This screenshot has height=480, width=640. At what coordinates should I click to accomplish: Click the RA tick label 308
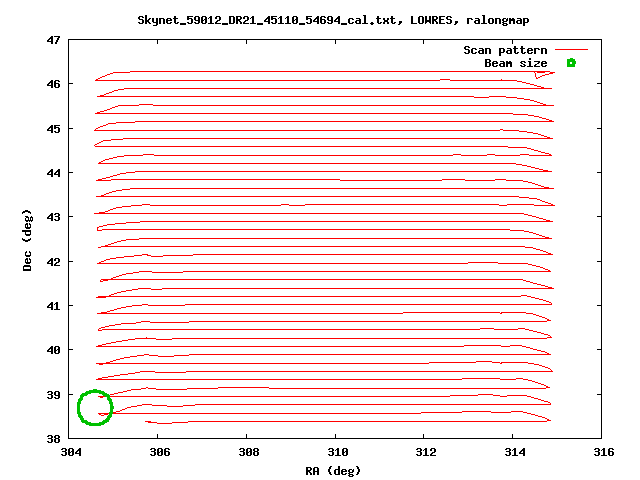click(x=249, y=452)
